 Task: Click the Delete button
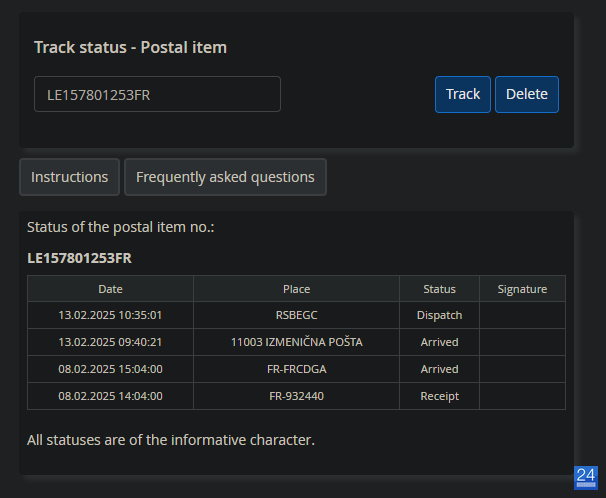point(527,94)
